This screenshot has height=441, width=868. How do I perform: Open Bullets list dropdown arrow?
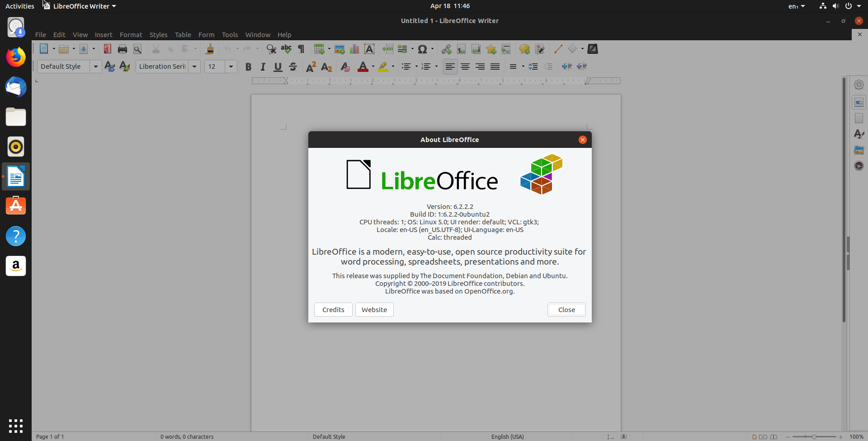[416, 66]
